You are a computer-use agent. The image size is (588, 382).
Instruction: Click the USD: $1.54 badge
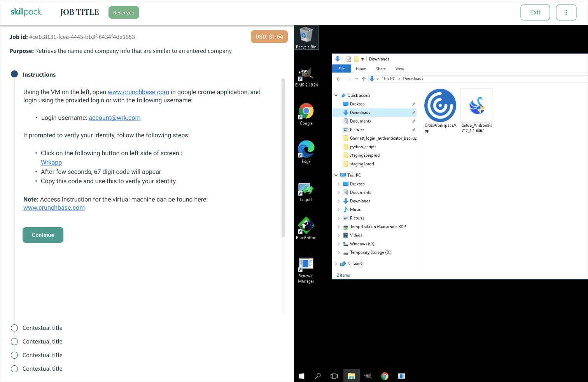point(269,37)
